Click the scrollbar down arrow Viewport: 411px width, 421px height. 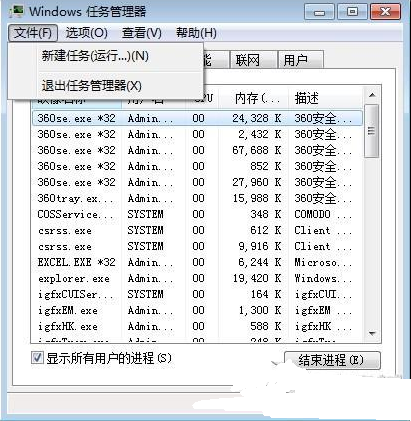click(372, 333)
